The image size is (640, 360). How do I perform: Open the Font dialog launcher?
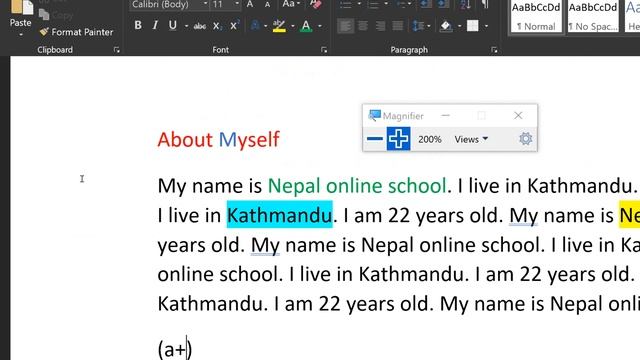tap(324, 50)
